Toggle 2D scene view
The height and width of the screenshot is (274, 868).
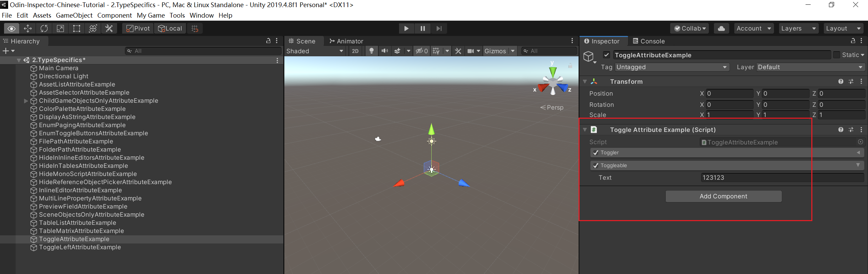pyautogui.click(x=355, y=51)
